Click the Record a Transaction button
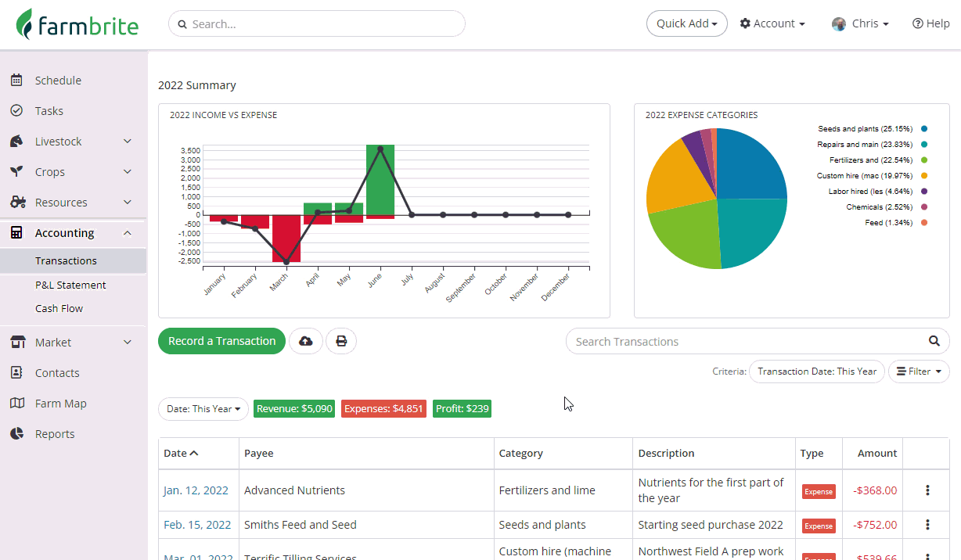Screen dimensions: 961x560 (x=222, y=341)
